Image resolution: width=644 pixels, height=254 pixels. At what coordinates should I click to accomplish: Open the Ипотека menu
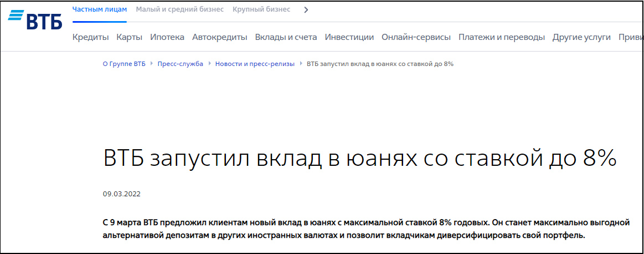pos(167,38)
